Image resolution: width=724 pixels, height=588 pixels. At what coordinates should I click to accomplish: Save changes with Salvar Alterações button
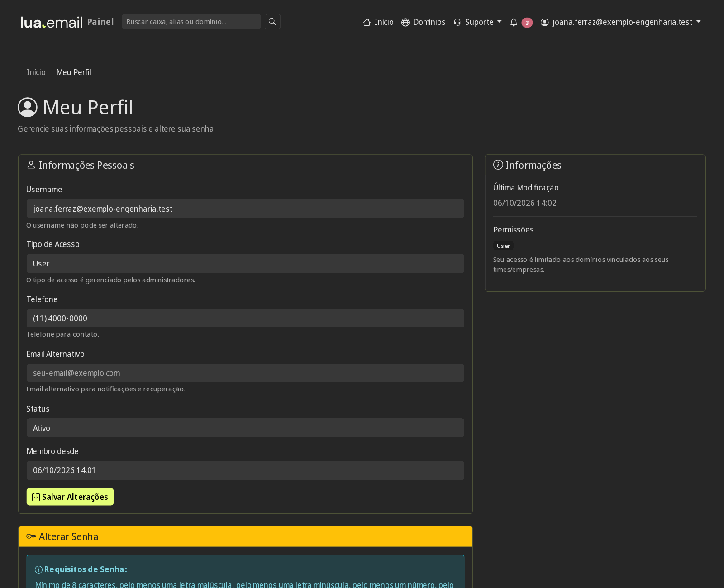pyautogui.click(x=70, y=497)
